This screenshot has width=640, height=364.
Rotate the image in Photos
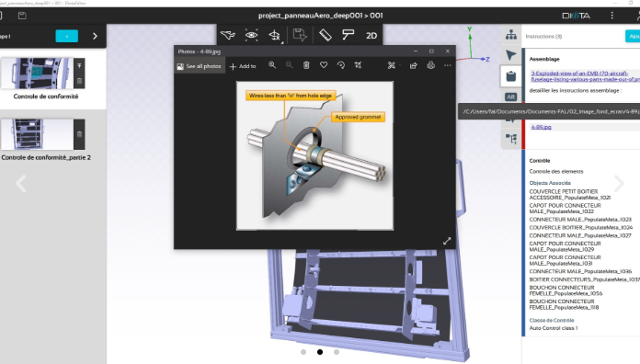341,65
